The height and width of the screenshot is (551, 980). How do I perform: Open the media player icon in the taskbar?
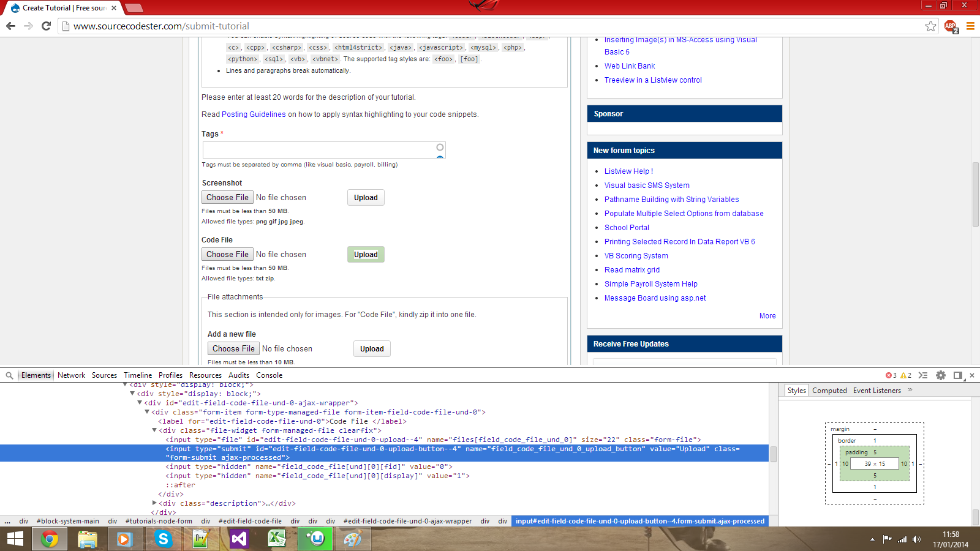(x=125, y=539)
